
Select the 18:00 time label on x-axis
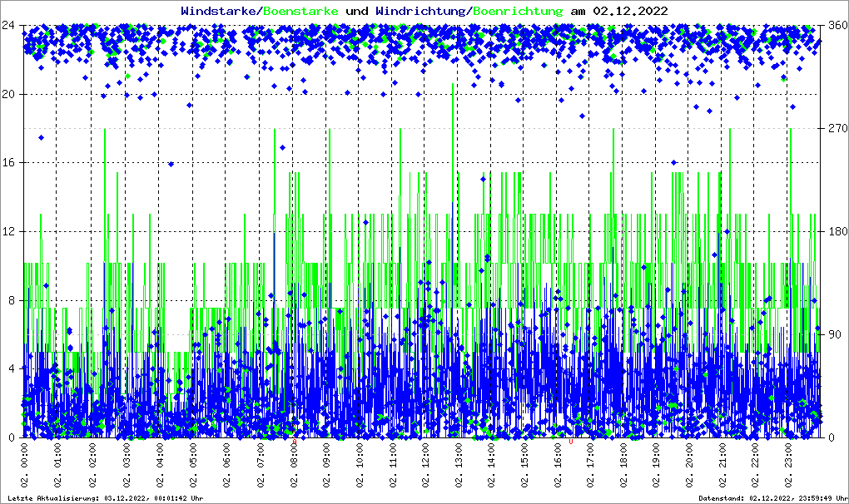click(x=623, y=463)
